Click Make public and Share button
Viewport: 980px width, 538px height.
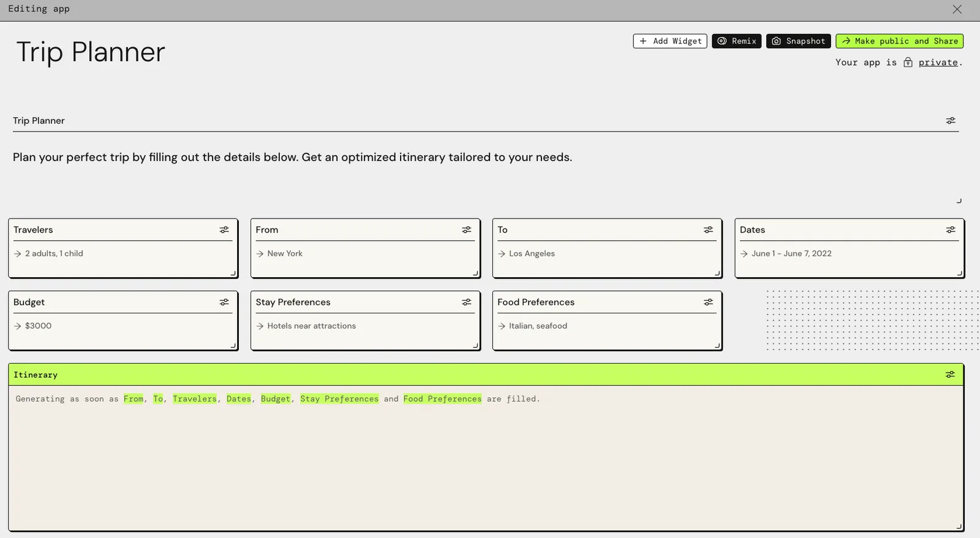click(x=900, y=41)
